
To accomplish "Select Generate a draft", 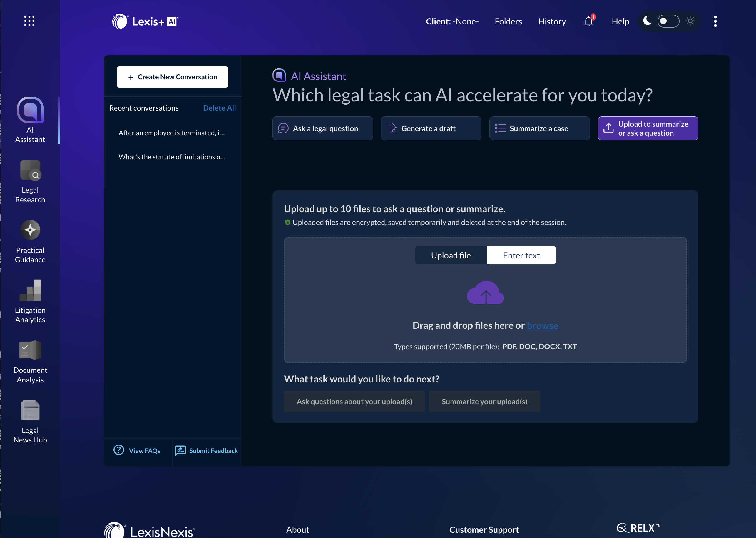I will 431,128.
